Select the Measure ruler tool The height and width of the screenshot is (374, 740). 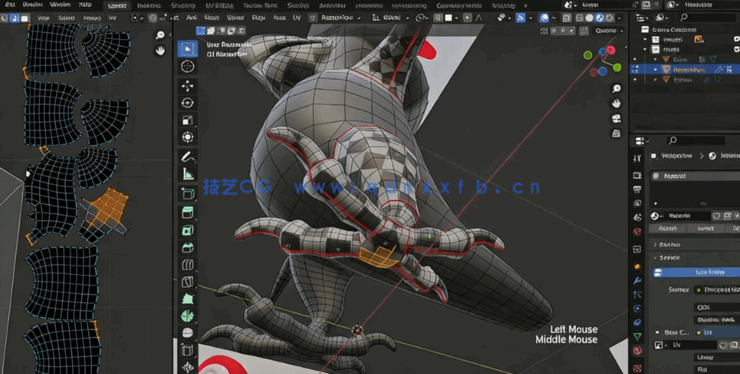[188, 174]
